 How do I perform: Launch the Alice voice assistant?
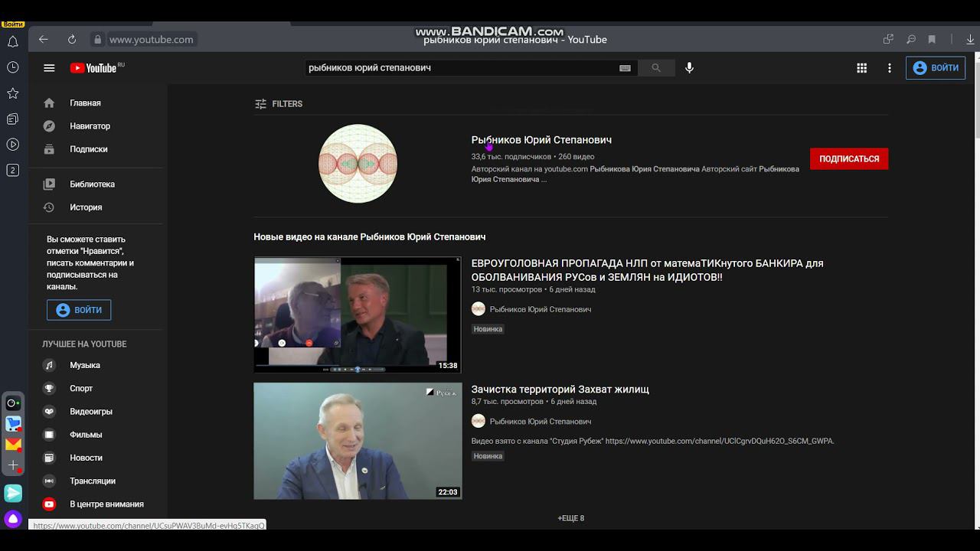pyautogui.click(x=13, y=519)
